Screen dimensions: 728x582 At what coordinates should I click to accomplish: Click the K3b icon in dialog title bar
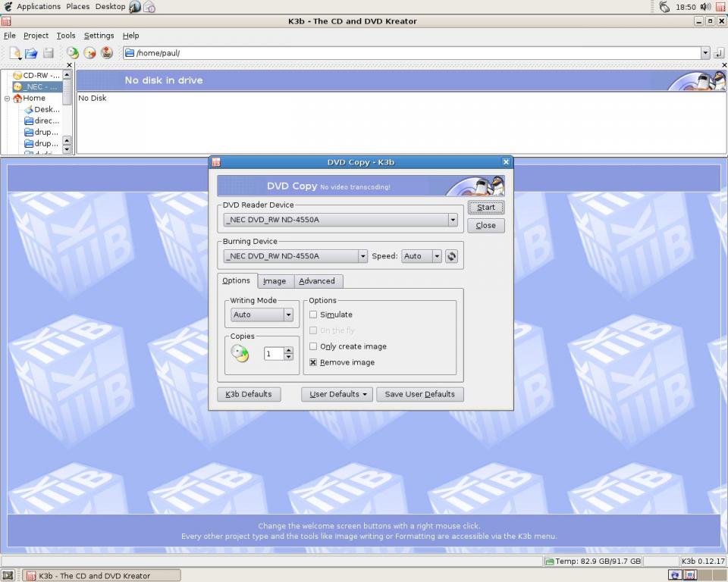click(x=216, y=162)
